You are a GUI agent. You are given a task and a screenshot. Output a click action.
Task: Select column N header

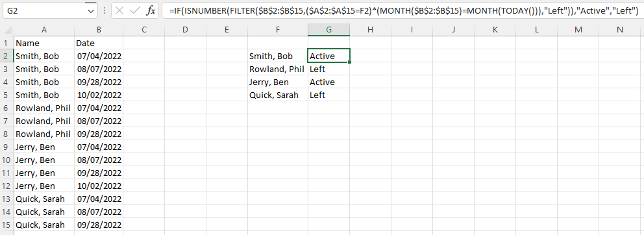[620, 30]
